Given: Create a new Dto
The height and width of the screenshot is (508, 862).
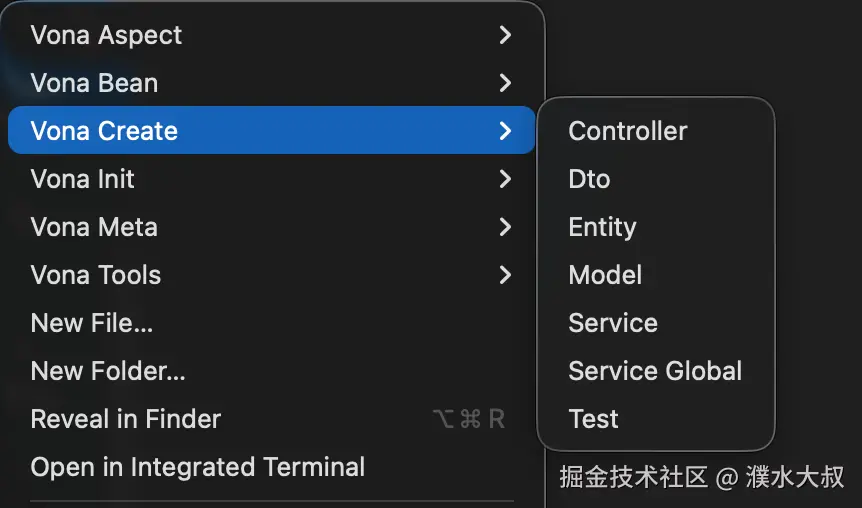Looking at the screenshot, I should click(x=589, y=179).
